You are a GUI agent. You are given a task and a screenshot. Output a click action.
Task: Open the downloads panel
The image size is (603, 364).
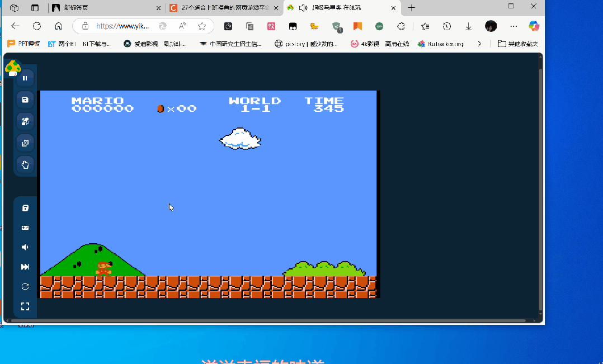(468, 26)
